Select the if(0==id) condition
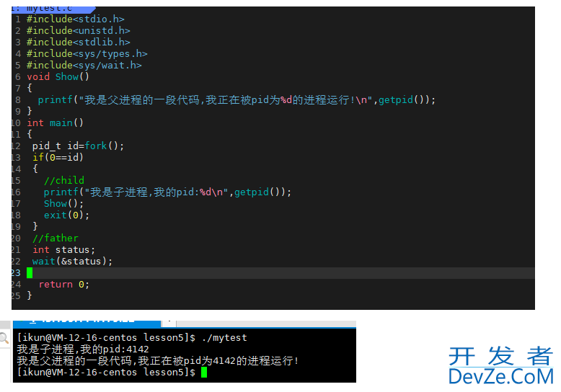This screenshot has width=561, height=392. tap(58, 157)
